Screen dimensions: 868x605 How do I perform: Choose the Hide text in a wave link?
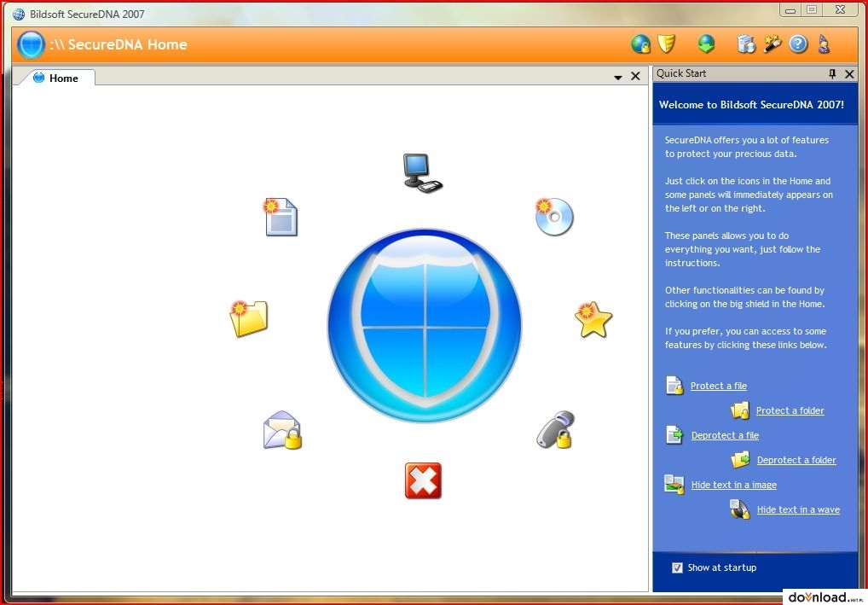(x=798, y=509)
